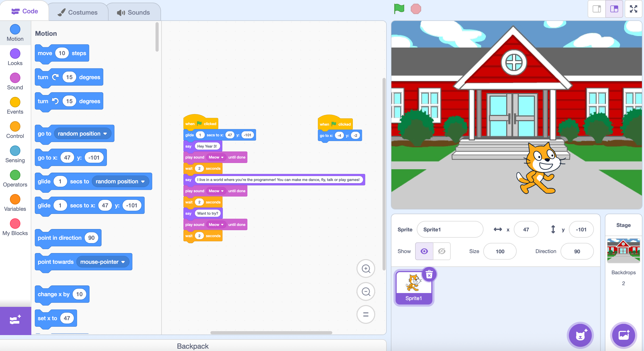The width and height of the screenshot is (644, 351).
Task: Switch to large stage layout
Action: tap(614, 9)
